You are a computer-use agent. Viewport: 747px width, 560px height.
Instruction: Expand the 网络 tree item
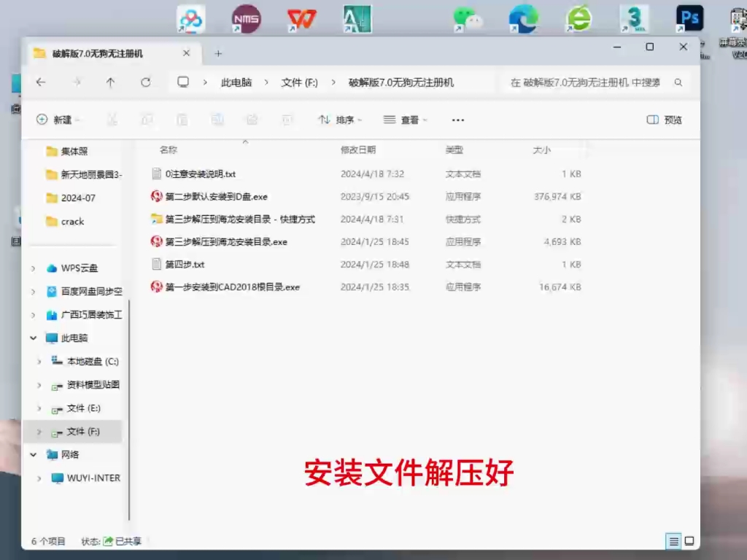(x=32, y=454)
